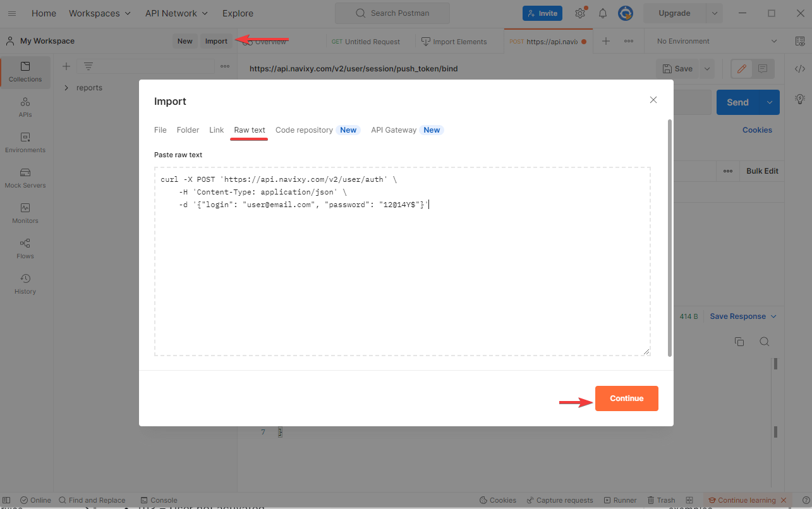
Task: Click the Send request button
Action: (737, 102)
